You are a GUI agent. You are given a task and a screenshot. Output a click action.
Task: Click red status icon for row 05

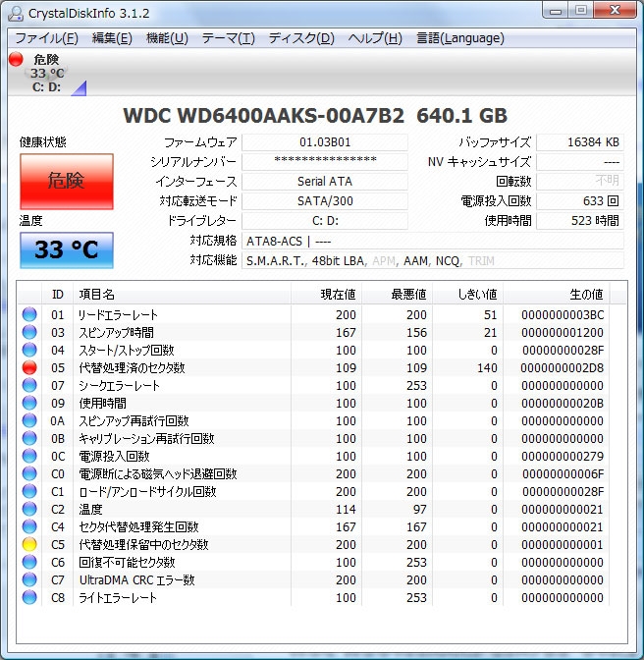(29, 367)
